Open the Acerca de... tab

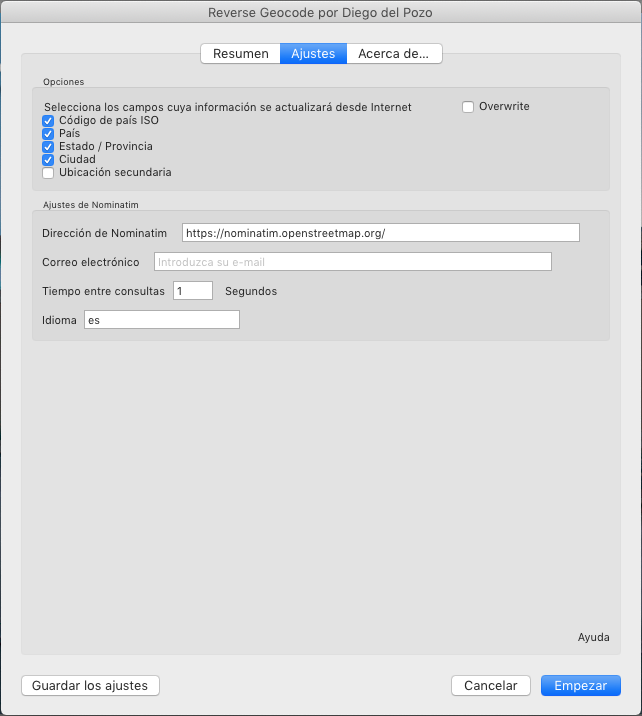pyautogui.click(x=393, y=54)
